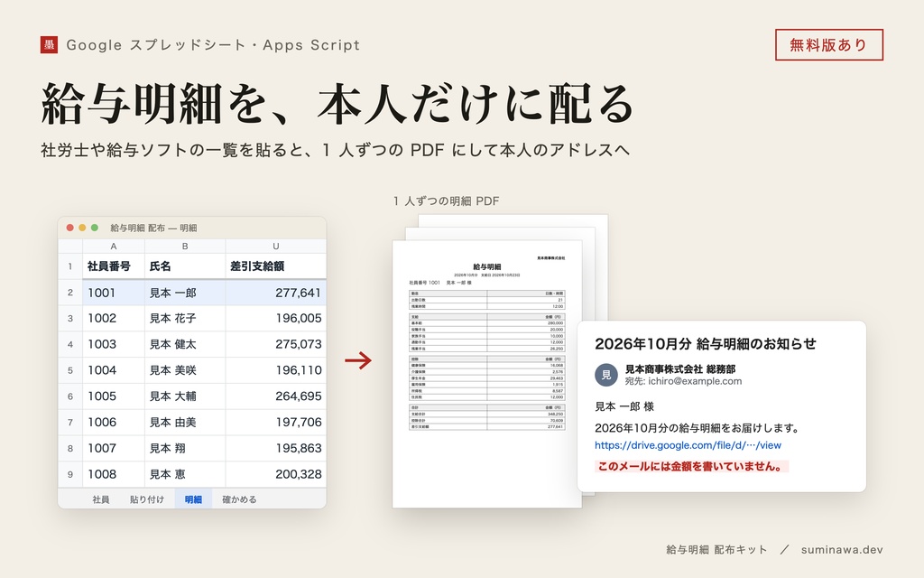Select amount cell 275,073
The width and height of the screenshot is (924, 578).
click(276, 344)
